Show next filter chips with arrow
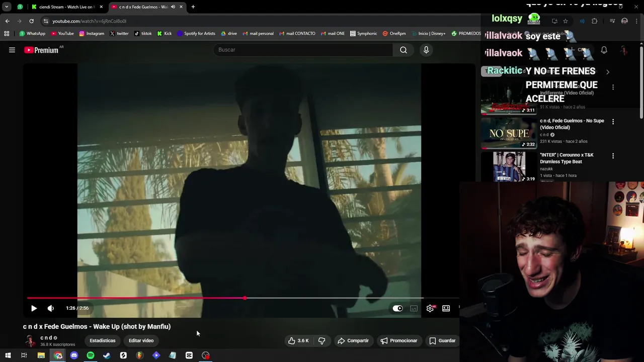The width and height of the screenshot is (644, 362). point(607,72)
